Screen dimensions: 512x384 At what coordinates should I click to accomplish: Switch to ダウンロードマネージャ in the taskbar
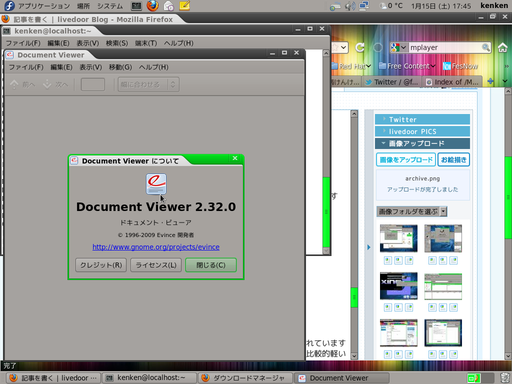coord(245,378)
